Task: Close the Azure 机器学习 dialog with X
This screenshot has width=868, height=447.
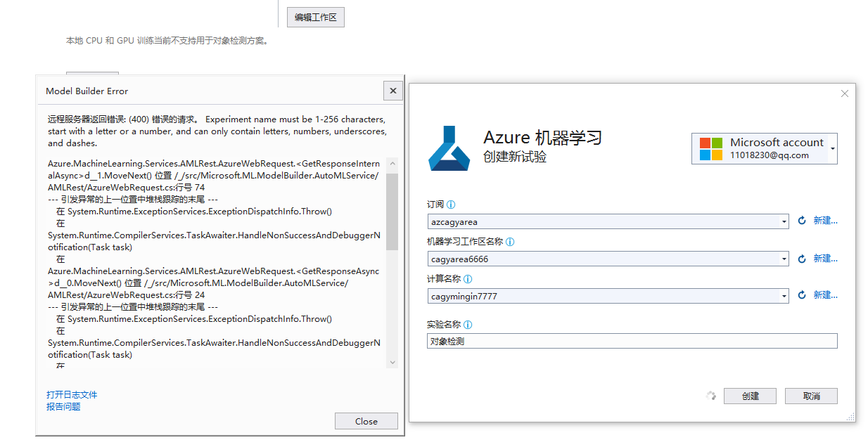Action: coord(845,93)
